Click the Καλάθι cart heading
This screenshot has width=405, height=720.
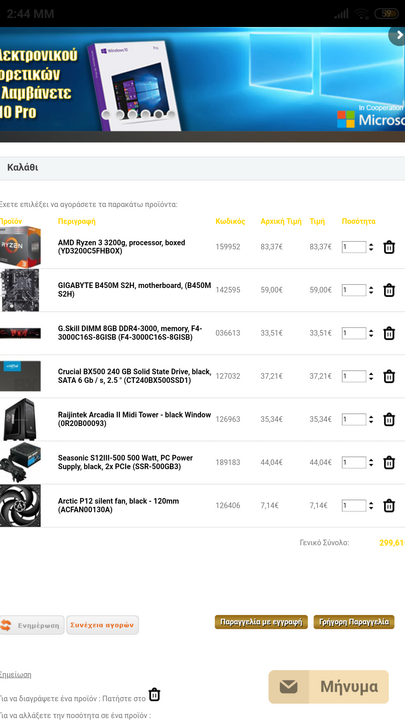(22, 168)
